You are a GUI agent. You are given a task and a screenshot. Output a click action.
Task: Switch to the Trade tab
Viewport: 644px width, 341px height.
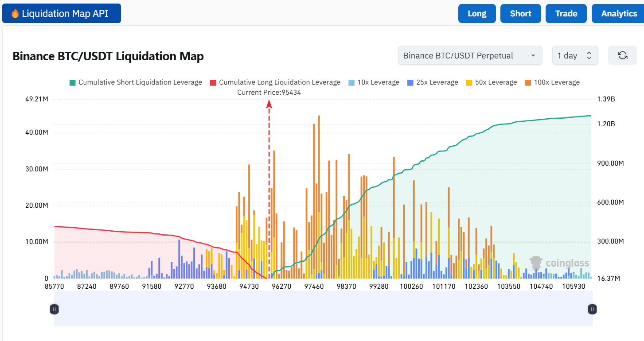(566, 13)
